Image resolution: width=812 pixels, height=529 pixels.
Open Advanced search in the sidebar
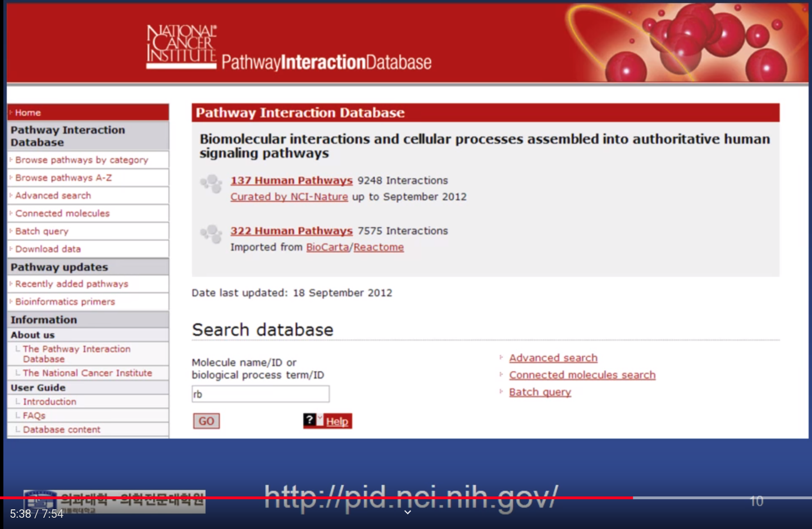pos(53,195)
